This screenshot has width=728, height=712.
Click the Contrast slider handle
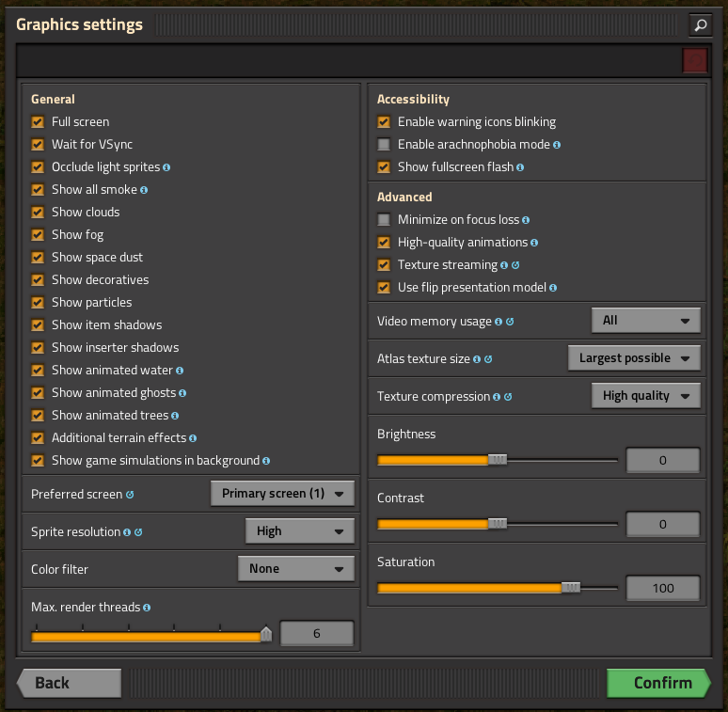click(x=498, y=524)
